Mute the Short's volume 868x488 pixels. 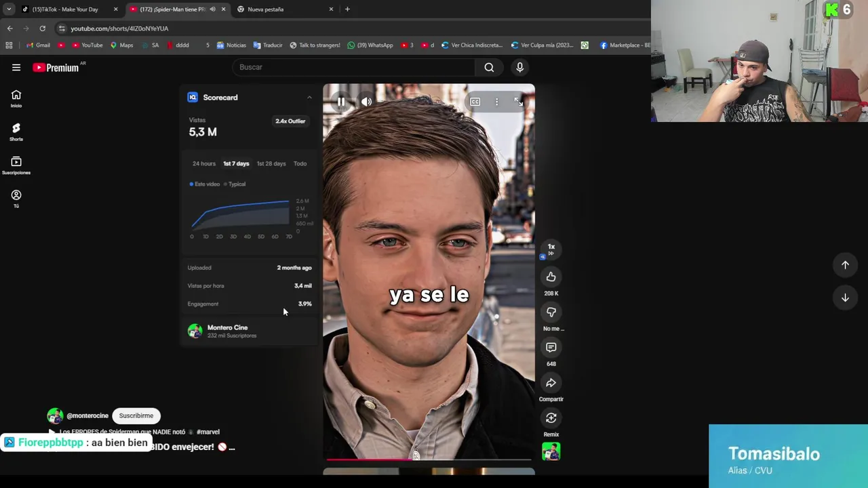tap(366, 102)
